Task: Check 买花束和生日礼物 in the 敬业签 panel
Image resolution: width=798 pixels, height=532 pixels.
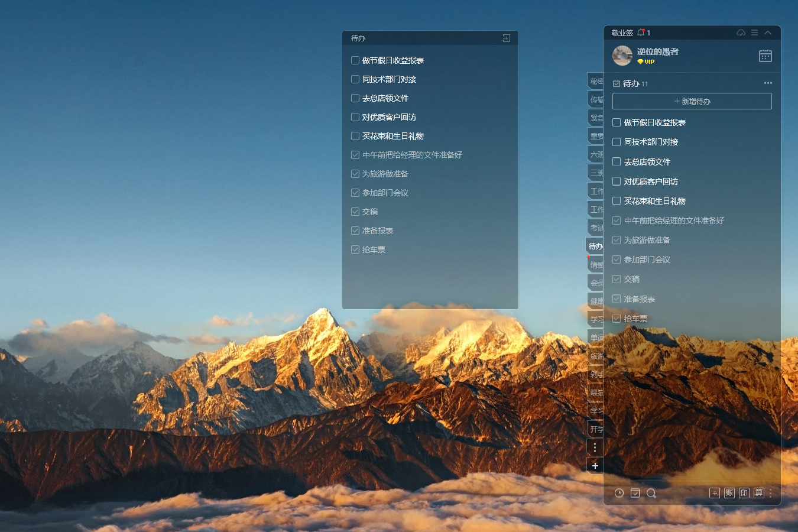Action: click(x=617, y=201)
